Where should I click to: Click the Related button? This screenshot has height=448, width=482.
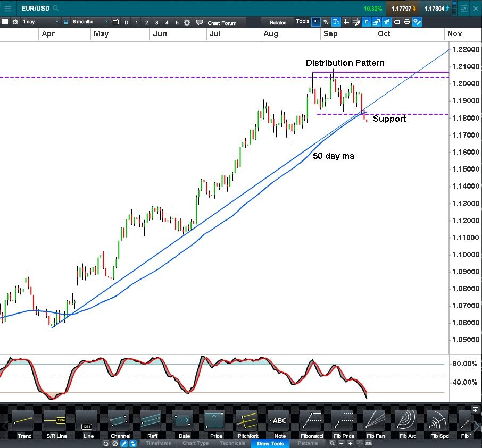tap(278, 23)
